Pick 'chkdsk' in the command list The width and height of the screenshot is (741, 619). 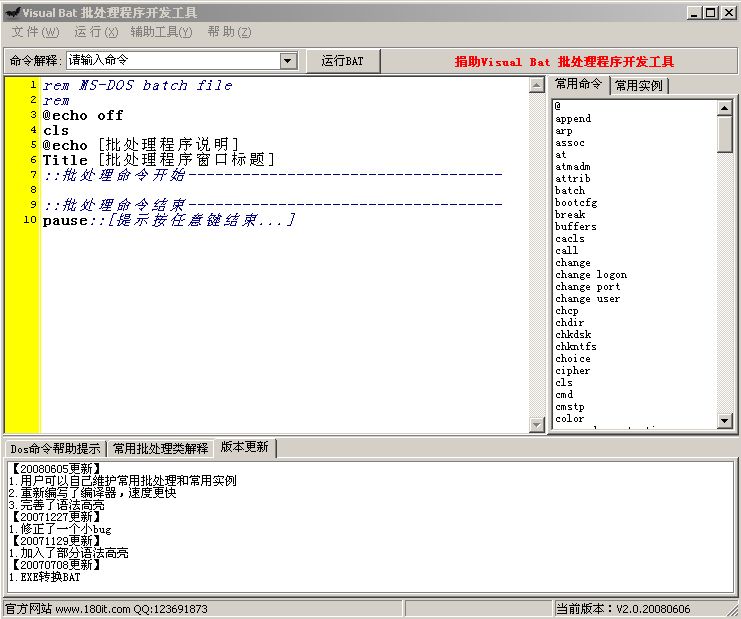(574, 335)
